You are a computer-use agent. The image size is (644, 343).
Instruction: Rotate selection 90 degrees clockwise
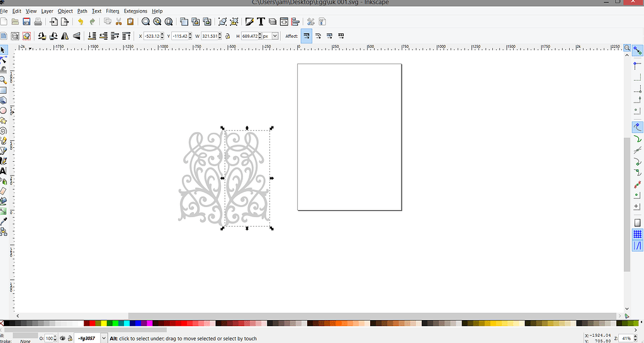(x=53, y=36)
